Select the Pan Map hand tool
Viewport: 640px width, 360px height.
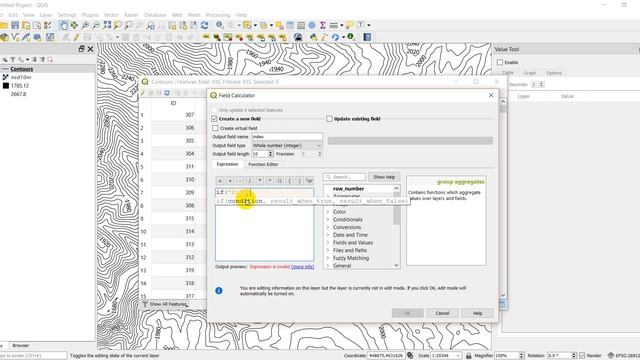[63, 25]
